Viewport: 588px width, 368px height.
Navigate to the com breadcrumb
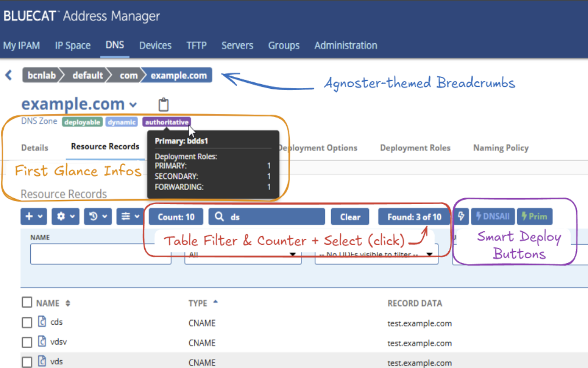coord(128,75)
